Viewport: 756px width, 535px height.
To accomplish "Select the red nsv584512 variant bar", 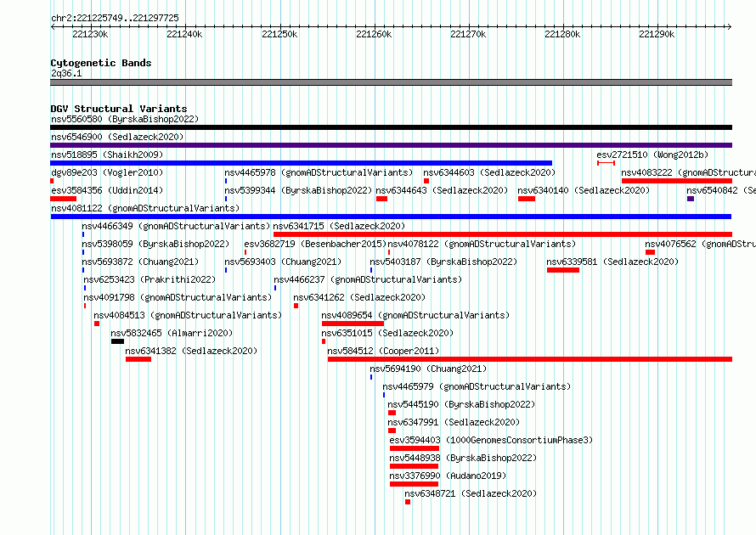I will tap(530, 359).
